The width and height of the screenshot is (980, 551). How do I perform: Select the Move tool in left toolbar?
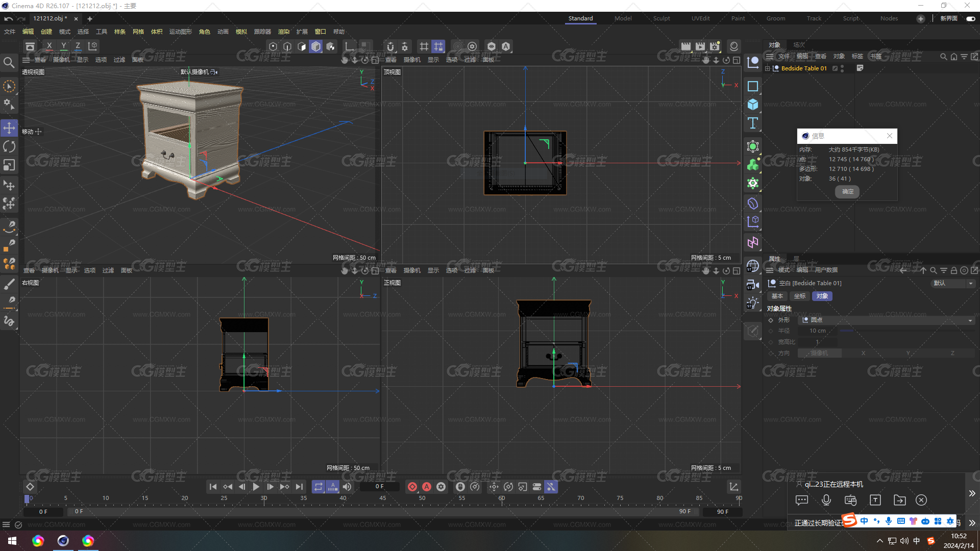(9, 128)
